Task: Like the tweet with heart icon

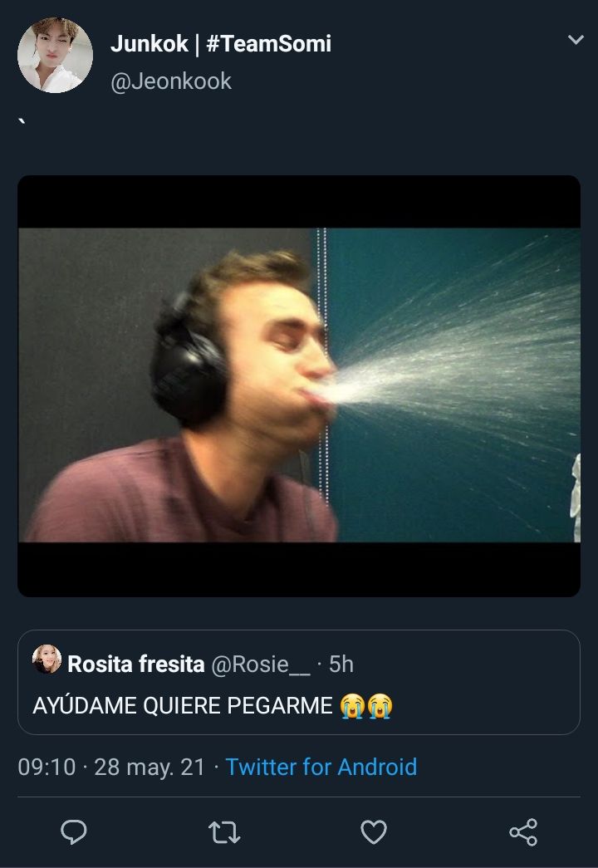Action: pos(374,832)
